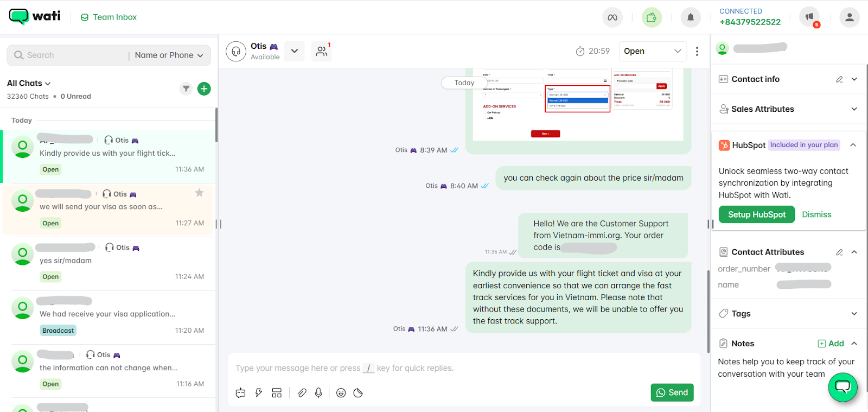
Task: Open the chat status 'Open' dropdown
Action: (652, 51)
